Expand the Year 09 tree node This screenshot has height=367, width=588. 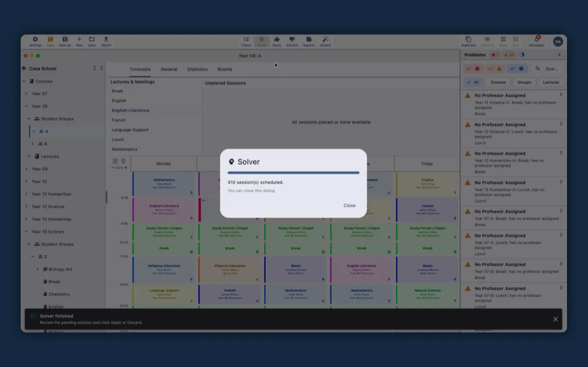(26, 169)
